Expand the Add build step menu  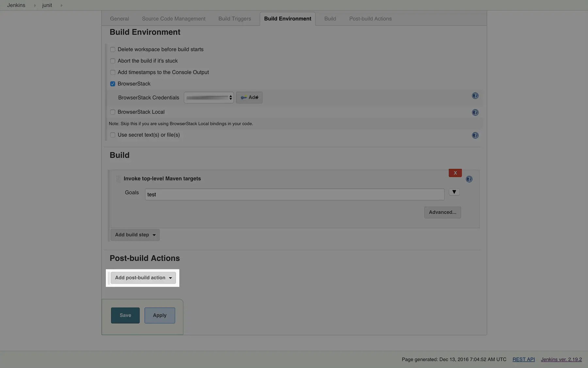(x=135, y=235)
